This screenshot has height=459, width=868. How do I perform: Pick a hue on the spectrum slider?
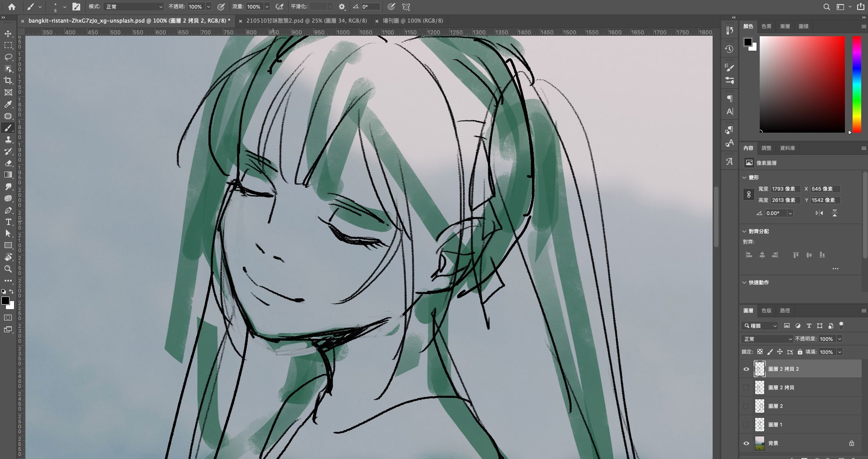coord(857,84)
